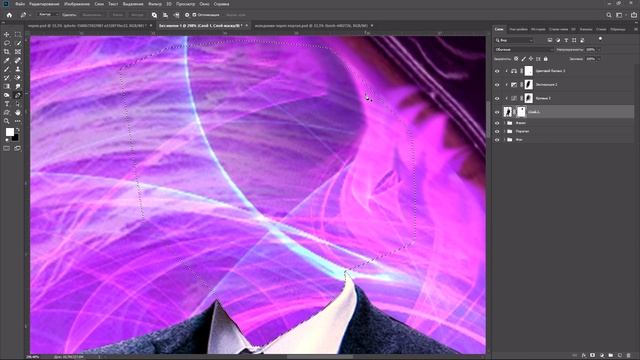Select the Brush tool
The width and height of the screenshot is (640, 360).
point(7,69)
